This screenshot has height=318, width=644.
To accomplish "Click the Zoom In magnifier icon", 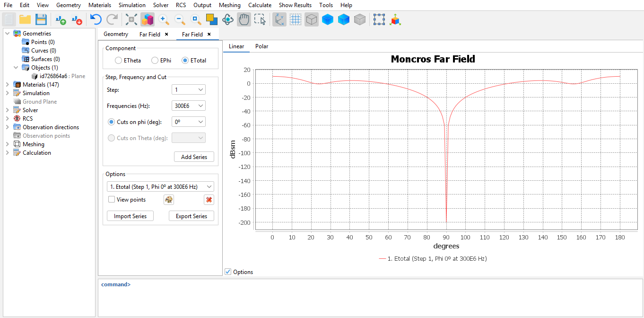I will 164,19.
